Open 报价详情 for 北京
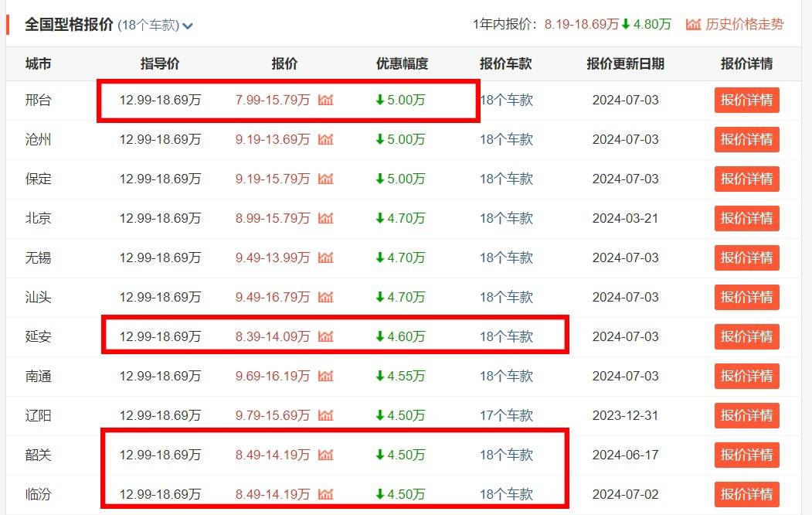This screenshot has height=515, width=812. [x=746, y=218]
